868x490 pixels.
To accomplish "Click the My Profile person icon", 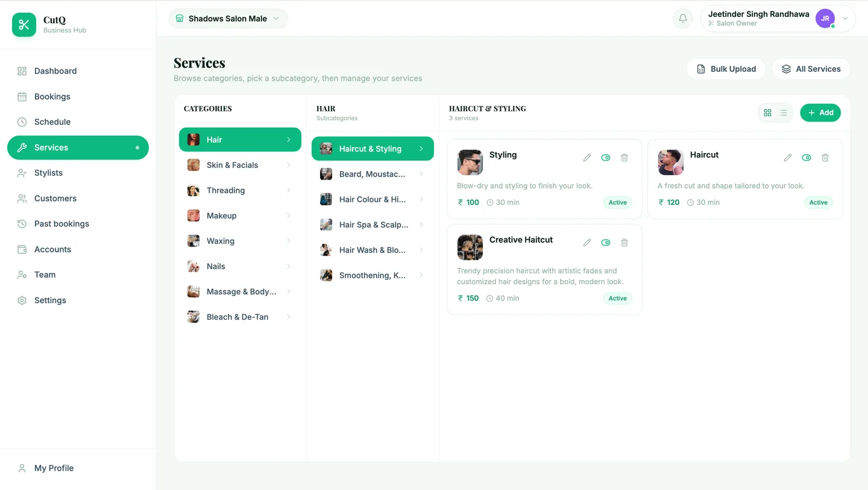I will 22,468.
